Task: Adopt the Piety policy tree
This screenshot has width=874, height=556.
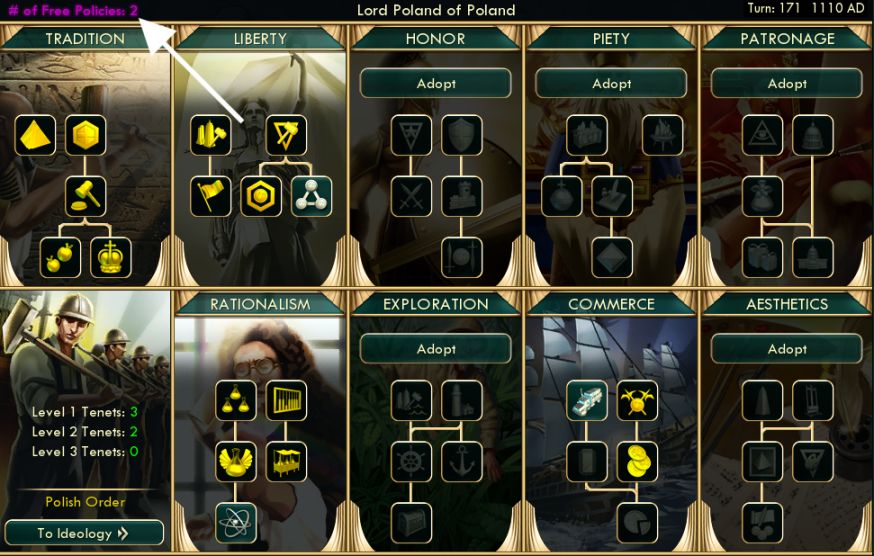Action: pyautogui.click(x=611, y=84)
